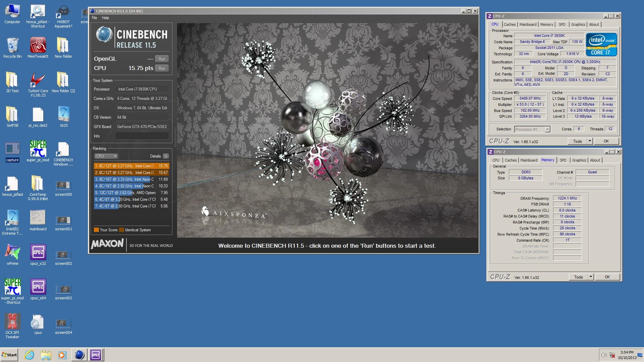The width and height of the screenshot is (644, 362).
Task: Launch TurboV Core V1.00.23 icon
Action: 38,84
